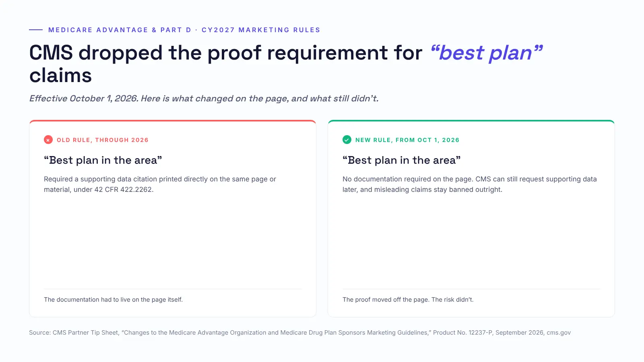Click the purple dash before Medicare Advantage header
This screenshot has height=362, width=644.
[x=36, y=30]
